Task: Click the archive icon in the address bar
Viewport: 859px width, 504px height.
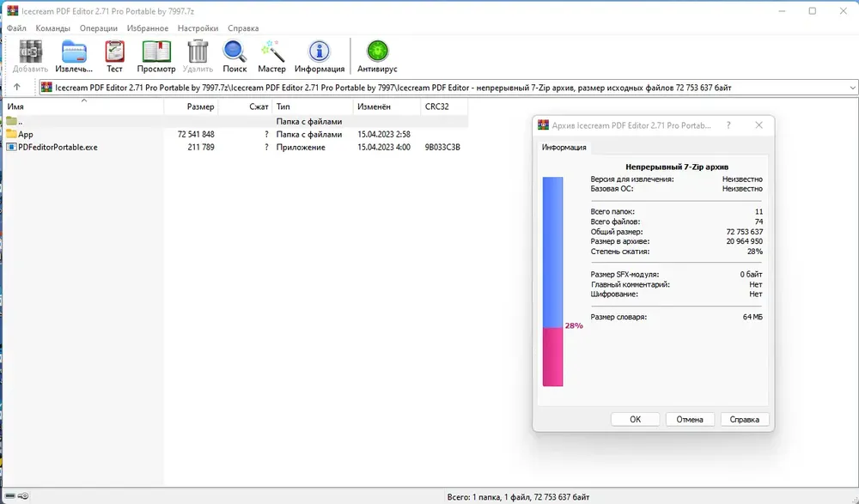Action: (x=47, y=87)
